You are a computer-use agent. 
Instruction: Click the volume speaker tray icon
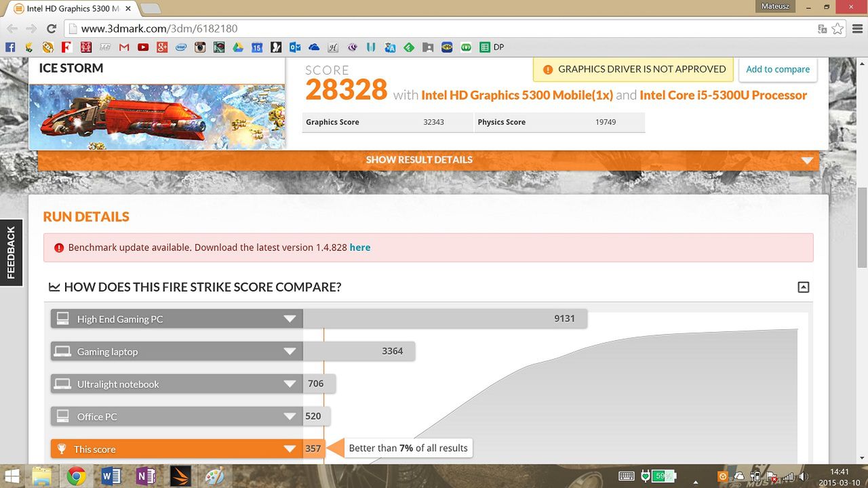coord(804,476)
